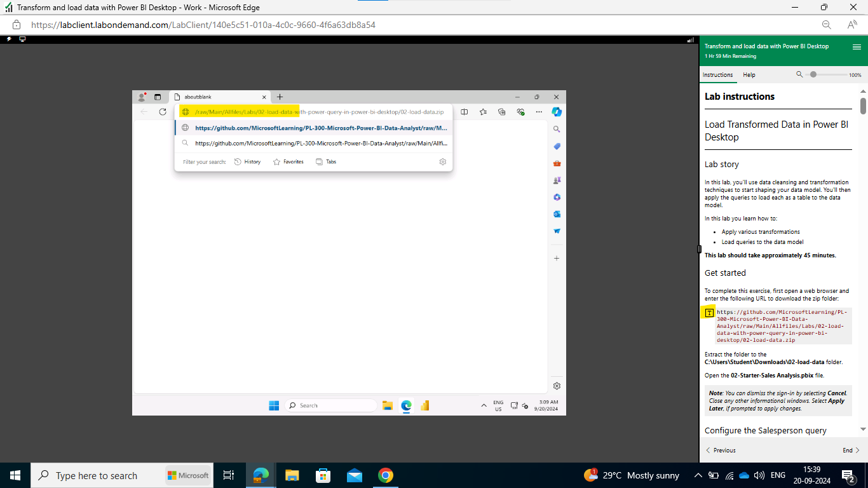Open File Explorer in VM taskbar

(x=388, y=405)
